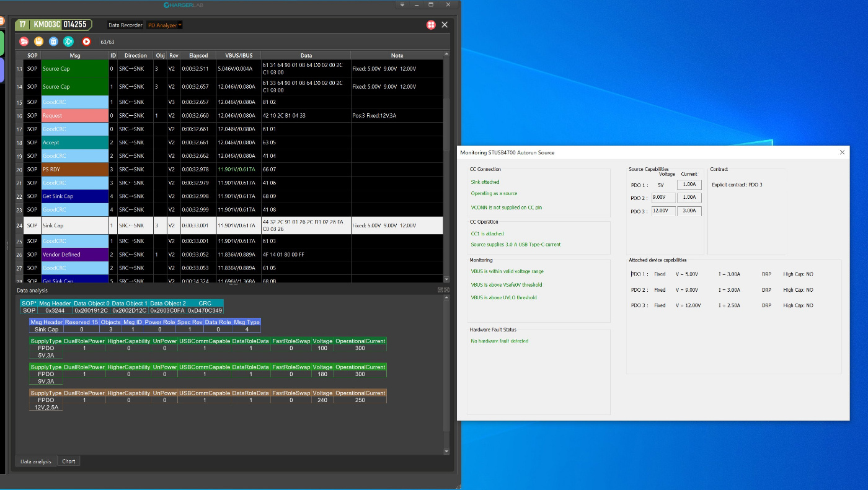Edit PDO 1 current field 1.00A
This screenshot has width=868, height=490.
coord(689,185)
